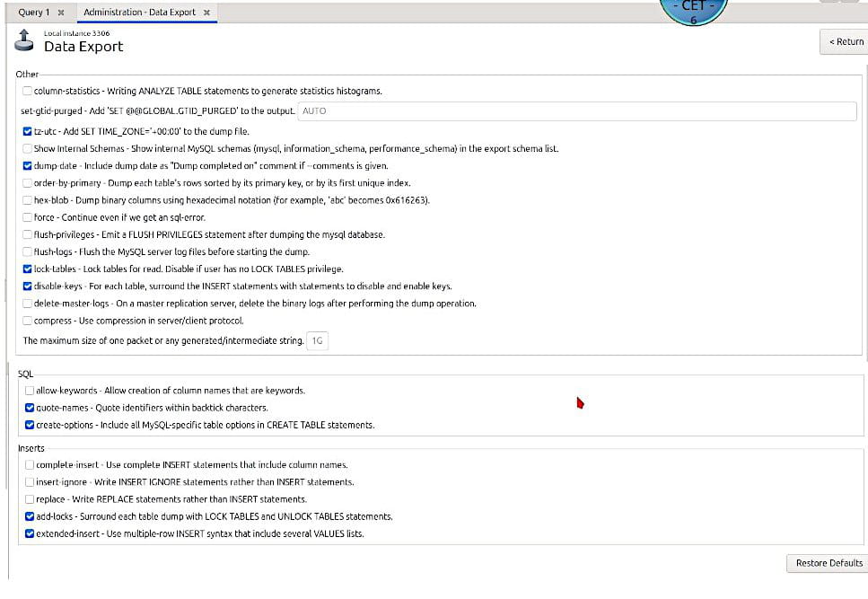Enable allow-keywords checkbox
Image resolution: width=868 pixels, height=599 pixels.
[30, 391]
